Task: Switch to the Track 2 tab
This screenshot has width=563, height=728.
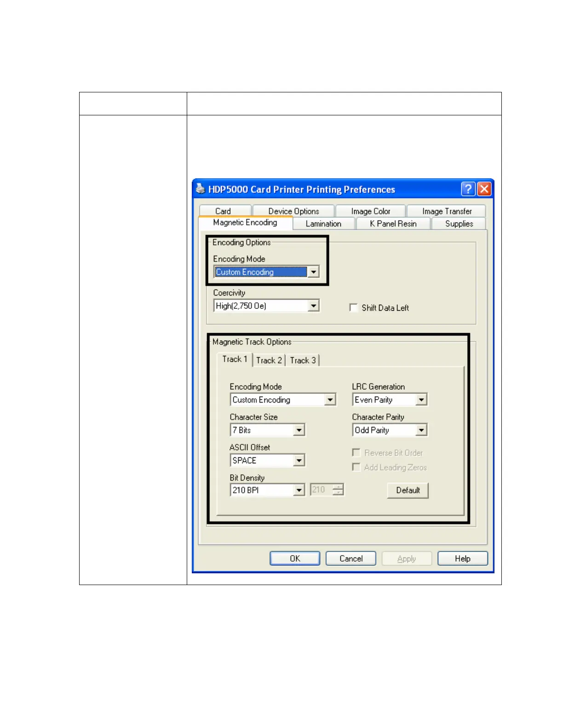Action: (269, 360)
